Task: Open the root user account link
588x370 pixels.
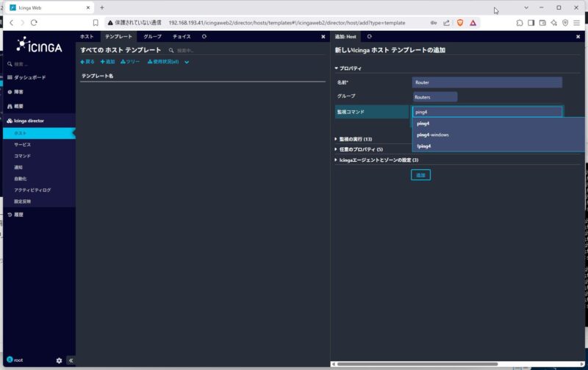Action: 15,360
